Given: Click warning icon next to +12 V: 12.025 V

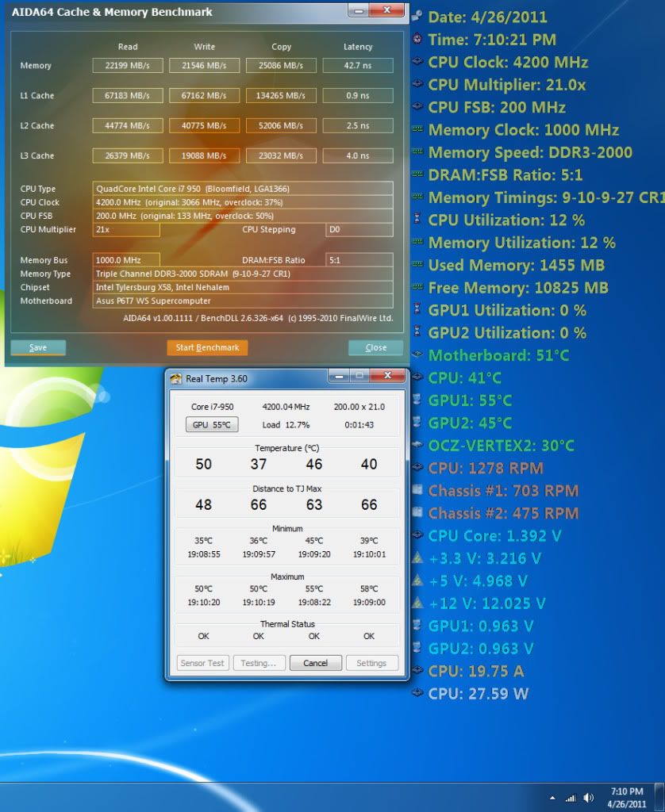Looking at the screenshot, I should pos(417,603).
